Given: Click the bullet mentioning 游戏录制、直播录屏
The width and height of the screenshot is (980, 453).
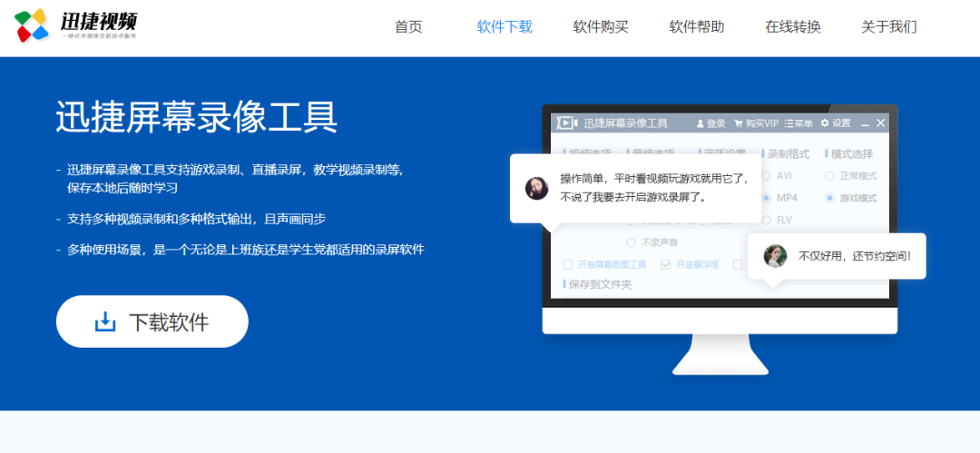Looking at the screenshot, I should click(236, 178).
